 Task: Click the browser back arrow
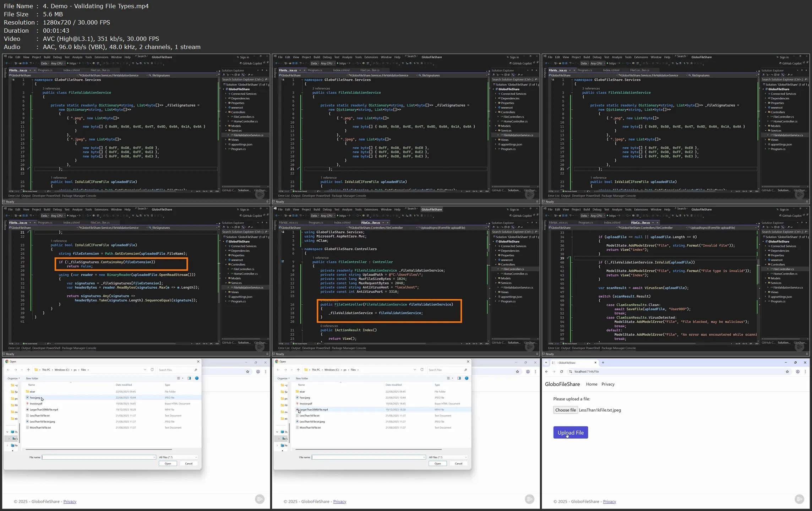[x=546, y=372]
